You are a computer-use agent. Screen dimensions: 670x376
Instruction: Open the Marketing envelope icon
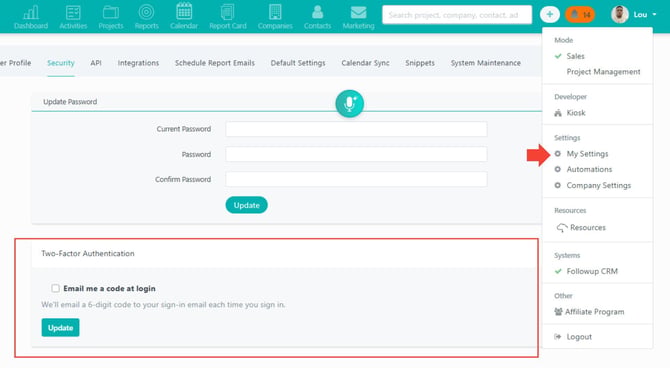click(x=358, y=12)
